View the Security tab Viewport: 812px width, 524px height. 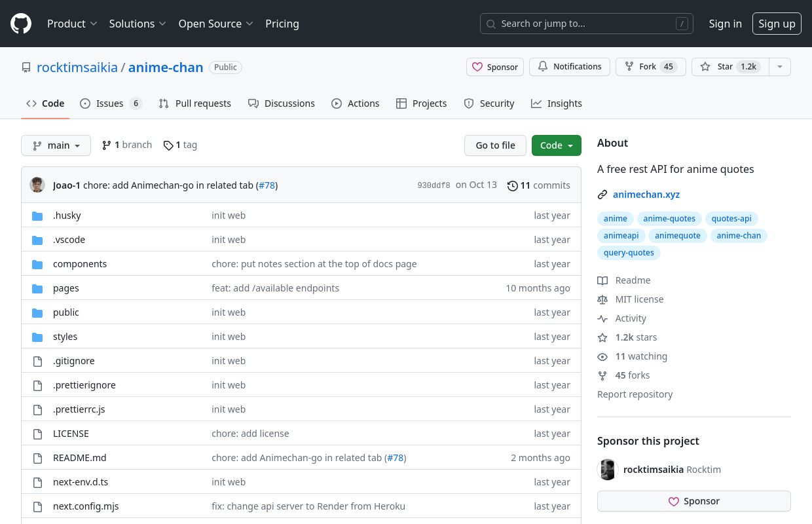pos(489,103)
